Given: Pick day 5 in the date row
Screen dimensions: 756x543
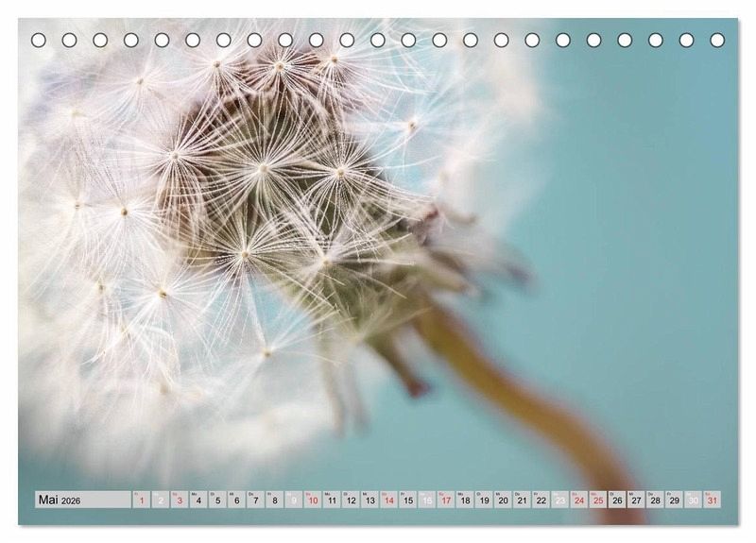Looking at the screenshot, I should (217, 501).
